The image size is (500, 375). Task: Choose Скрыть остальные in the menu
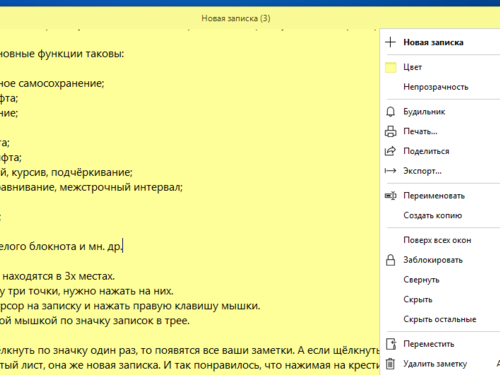pyautogui.click(x=440, y=319)
